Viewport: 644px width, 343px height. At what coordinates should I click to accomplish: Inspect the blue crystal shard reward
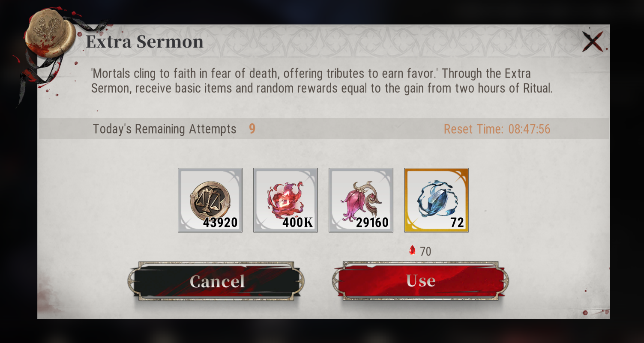436,200
